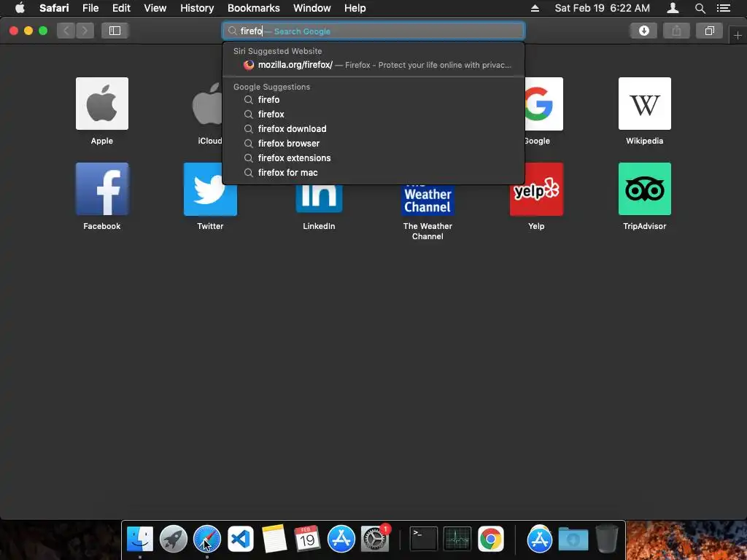Open the View menu
The image size is (747, 560).
155,8
